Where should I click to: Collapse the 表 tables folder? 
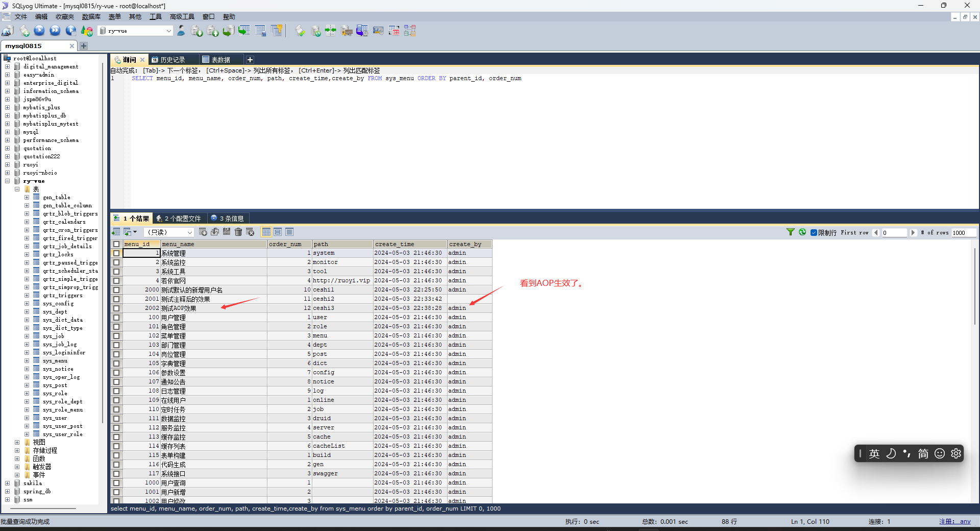pyautogui.click(x=17, y=189)
